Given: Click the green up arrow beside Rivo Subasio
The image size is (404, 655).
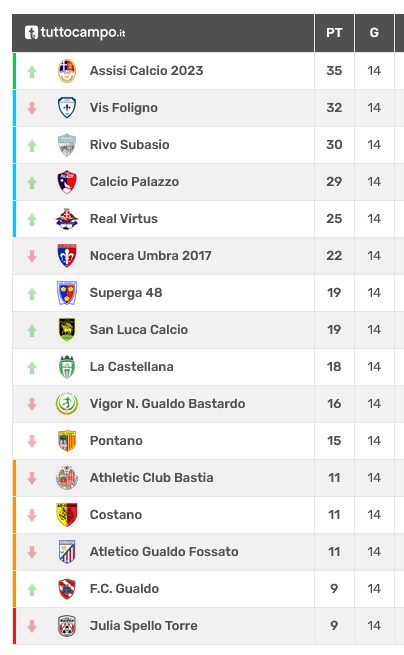Looking at the screenshot, I should (32, 145).
